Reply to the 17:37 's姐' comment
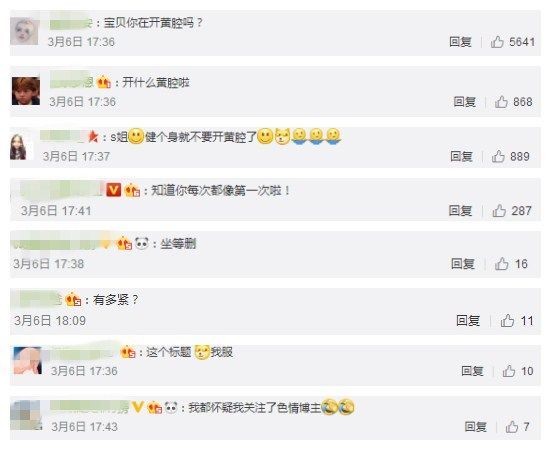 tap(461, 156)
